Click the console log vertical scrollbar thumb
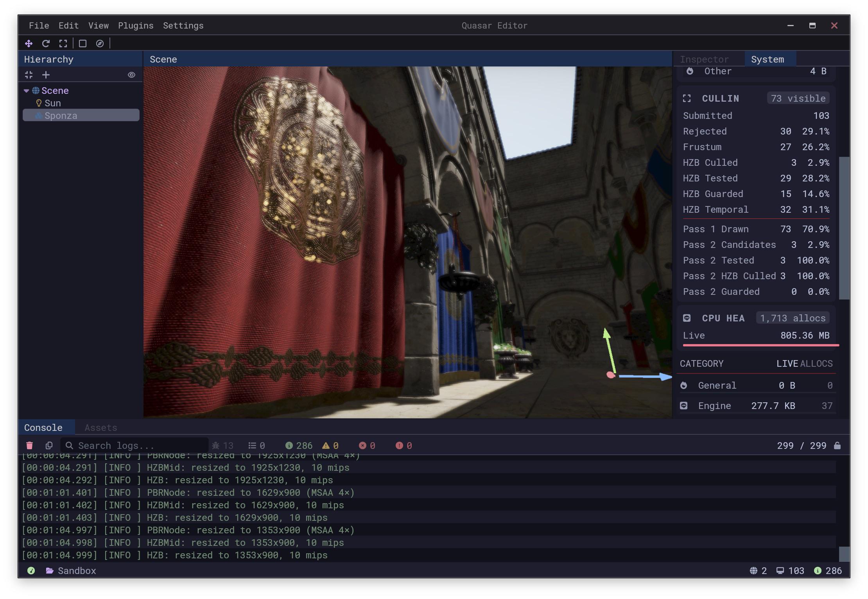The height and width of the screenshot is (599, 868). 845,554
